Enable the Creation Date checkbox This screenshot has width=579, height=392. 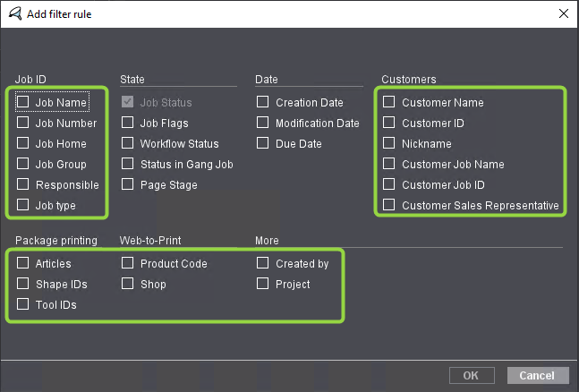(x=263, y=102)
